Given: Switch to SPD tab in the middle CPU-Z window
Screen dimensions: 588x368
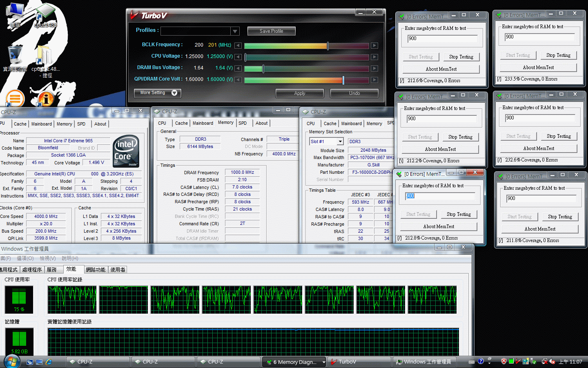Looking at the screenshot, I should pos(243,123).
